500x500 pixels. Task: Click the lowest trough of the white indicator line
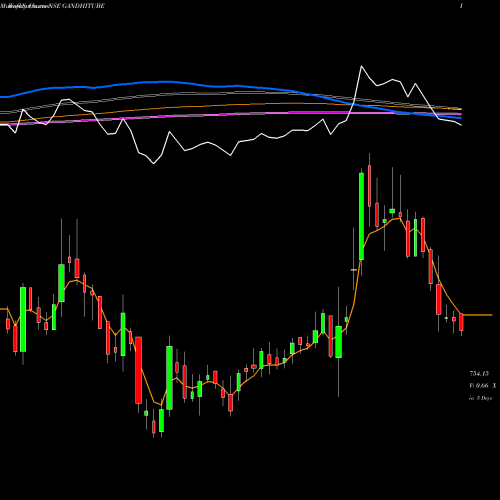(x=154, y=163)
